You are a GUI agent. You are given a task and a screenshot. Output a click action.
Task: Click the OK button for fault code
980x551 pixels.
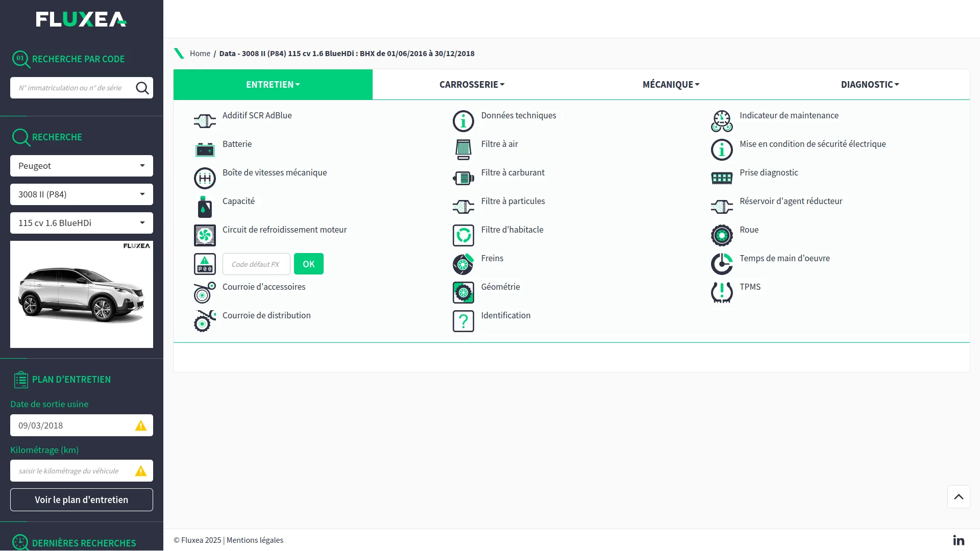[x=309, y=264]
